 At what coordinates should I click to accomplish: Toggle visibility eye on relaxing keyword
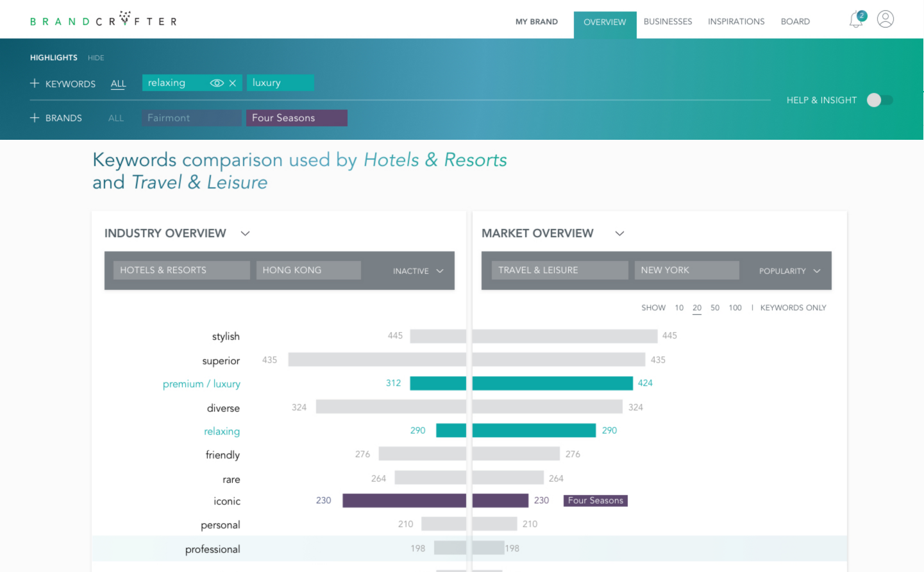tap(217, 83)
